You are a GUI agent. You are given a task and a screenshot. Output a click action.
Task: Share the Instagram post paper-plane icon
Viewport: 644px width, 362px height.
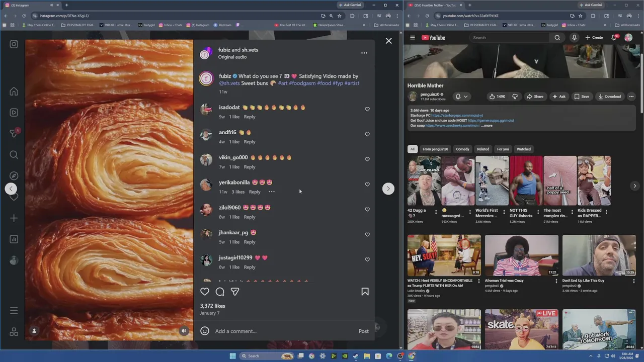(x=235, y=292)
